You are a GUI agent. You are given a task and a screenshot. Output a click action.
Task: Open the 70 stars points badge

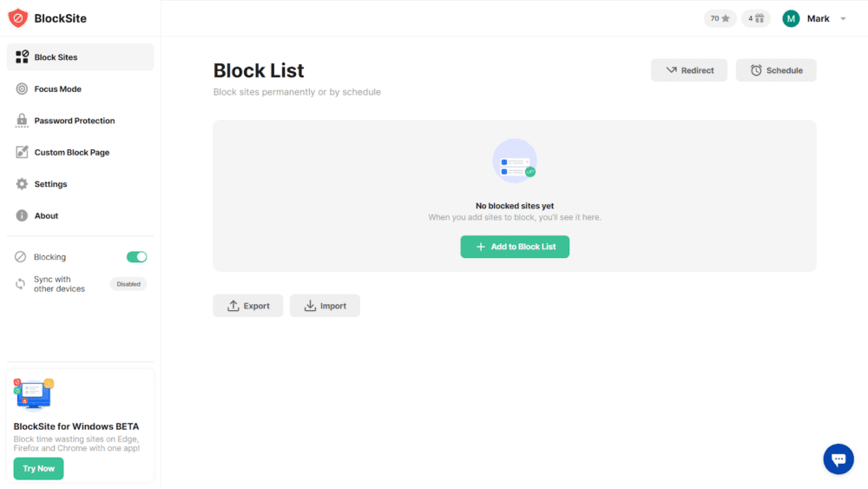pos(720,18)
